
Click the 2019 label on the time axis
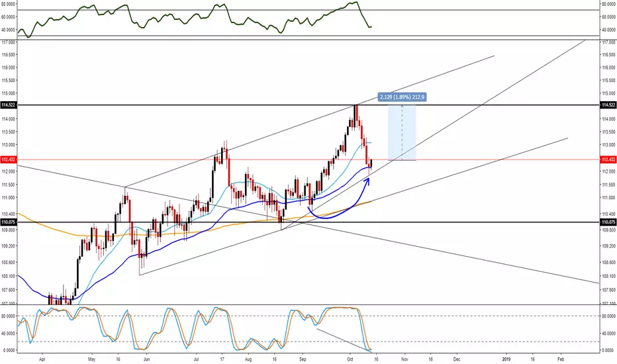[506, 359]
